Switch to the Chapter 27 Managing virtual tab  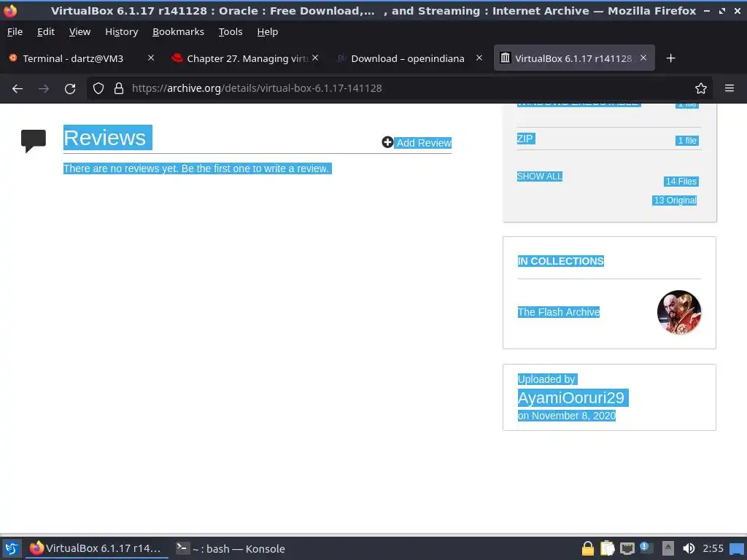click(247, 58)
